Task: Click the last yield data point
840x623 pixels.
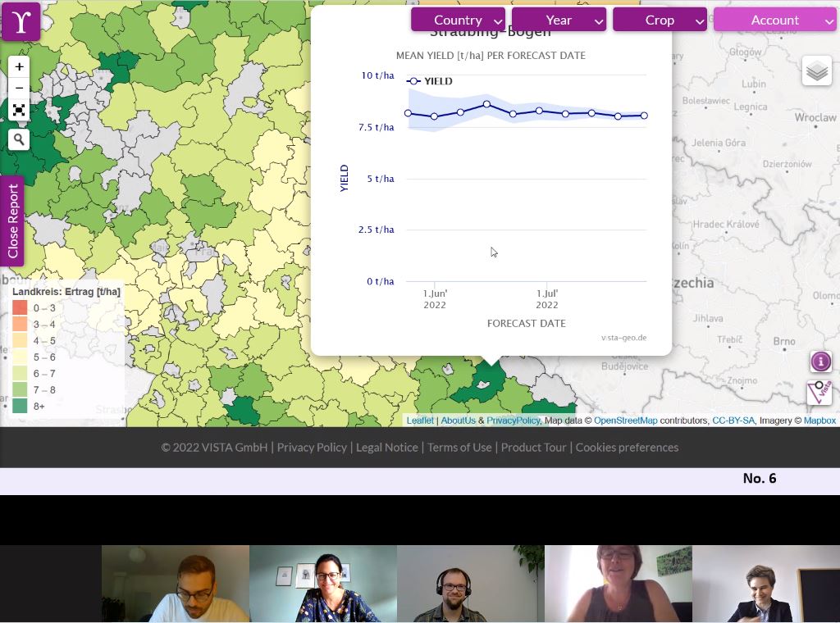Action: click(x=644, y=115)
